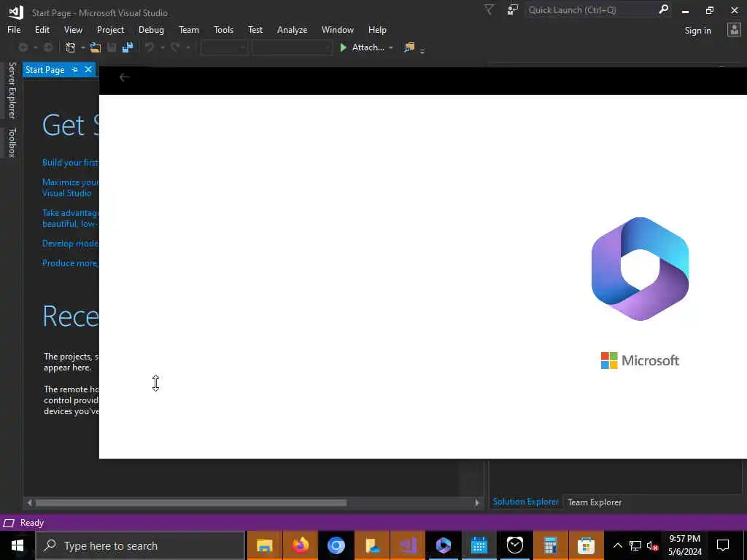The height and width of the screenshot is (560, 747).
Task: Close the Start Page tab
Action: 88,69
